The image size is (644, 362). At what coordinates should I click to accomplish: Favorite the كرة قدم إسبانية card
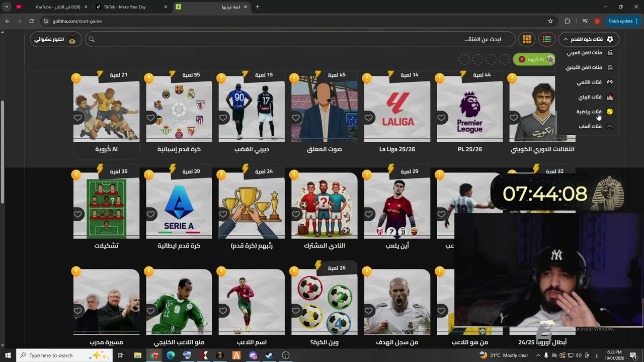pos(150,118)
